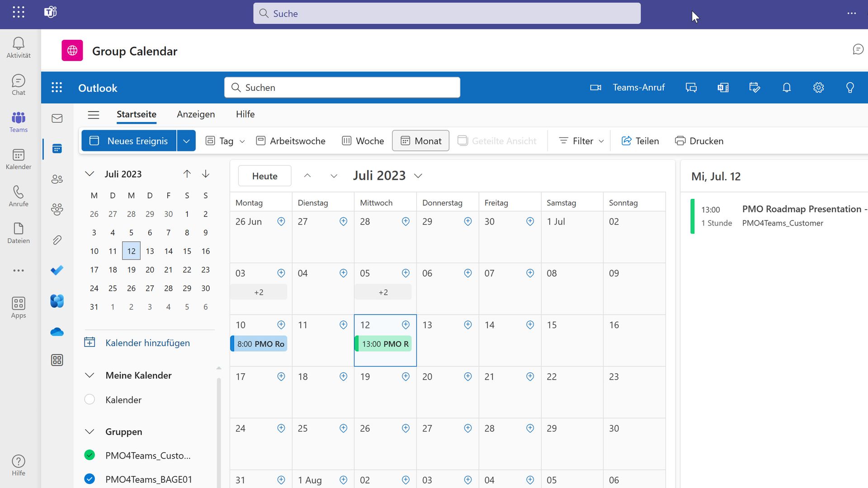Open the Neues Ereignis dropdown arrow
868x488 pixels.
[186, 141]
